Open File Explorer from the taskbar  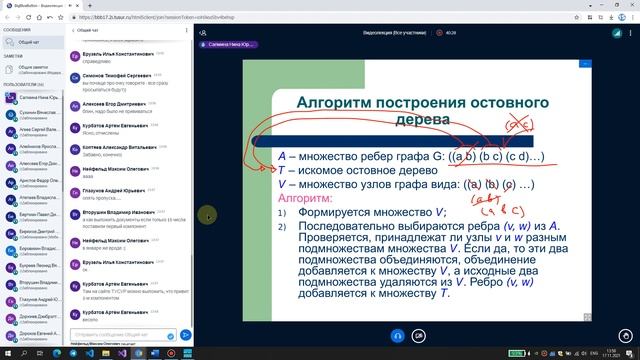pos(106,353)
